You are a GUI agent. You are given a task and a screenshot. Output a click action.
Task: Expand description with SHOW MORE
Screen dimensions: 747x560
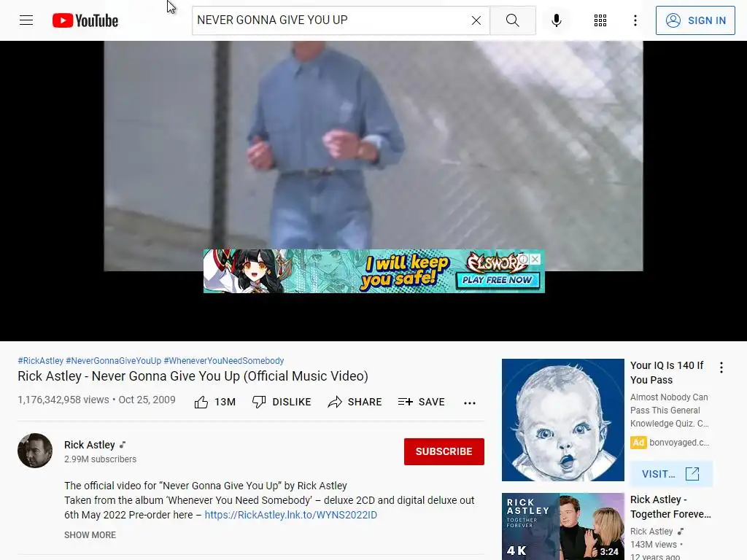[90, 534]
